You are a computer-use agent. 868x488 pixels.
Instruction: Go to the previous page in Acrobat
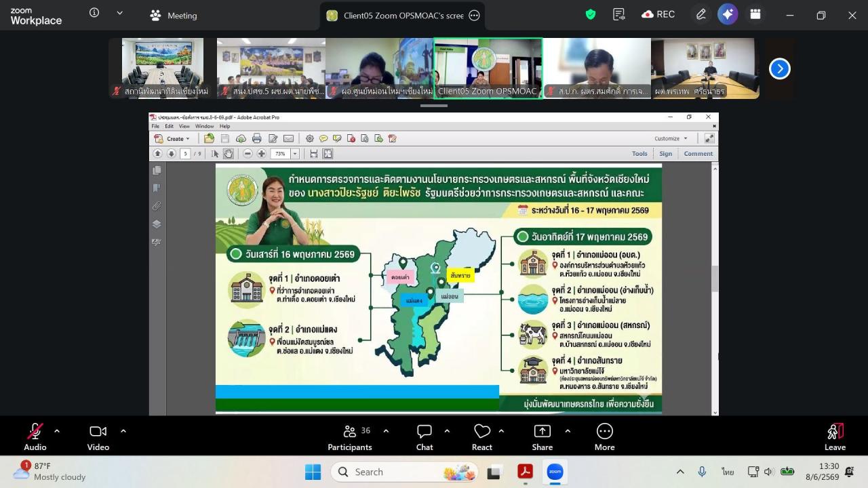[157, 154]
